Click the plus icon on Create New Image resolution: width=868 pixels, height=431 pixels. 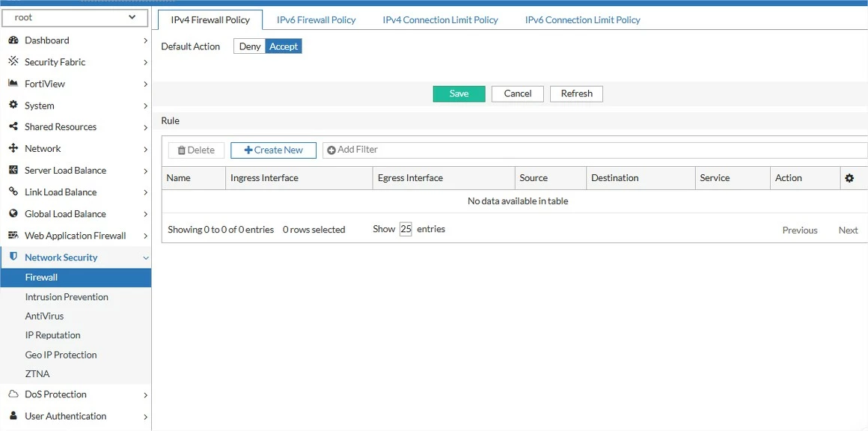tap(248, 150)
